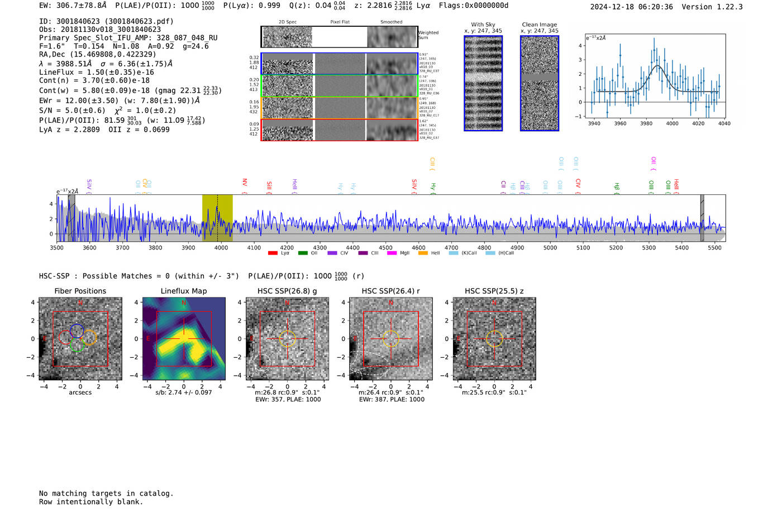
Task: Select the text "Obs: 20181130v018_3001840623"
Action: (100, 30)
